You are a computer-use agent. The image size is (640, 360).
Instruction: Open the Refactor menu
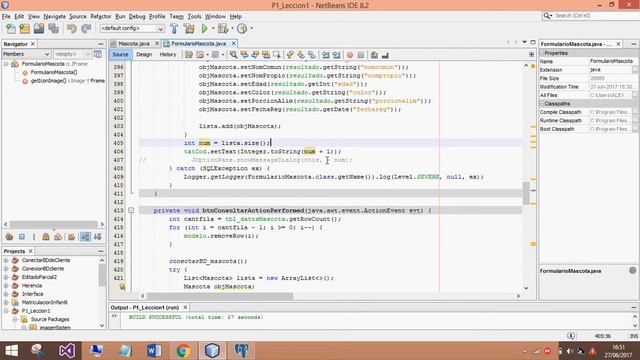[100, 16]
